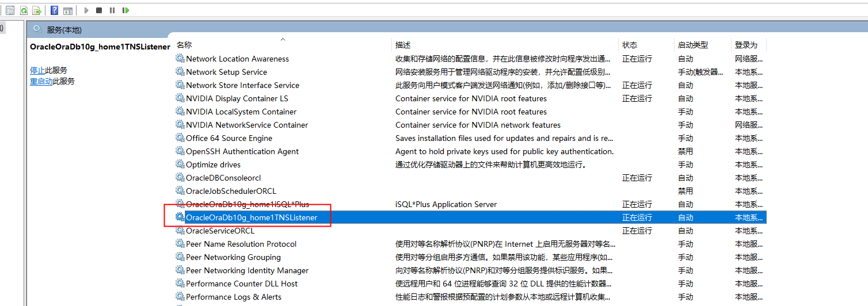Click gear icon of OracleOraDb10g_home1TNSListener row
The image size is (868, 306).
[x=180, y=217]
